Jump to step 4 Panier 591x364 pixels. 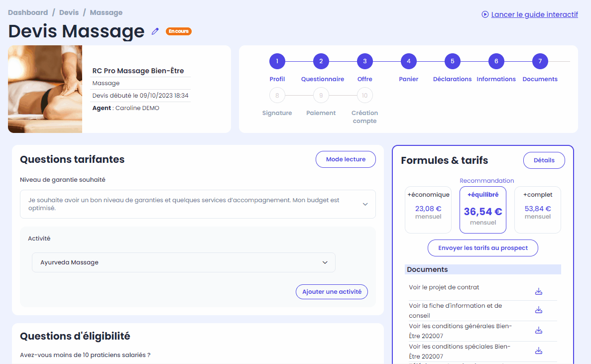(x=409, y=61)
